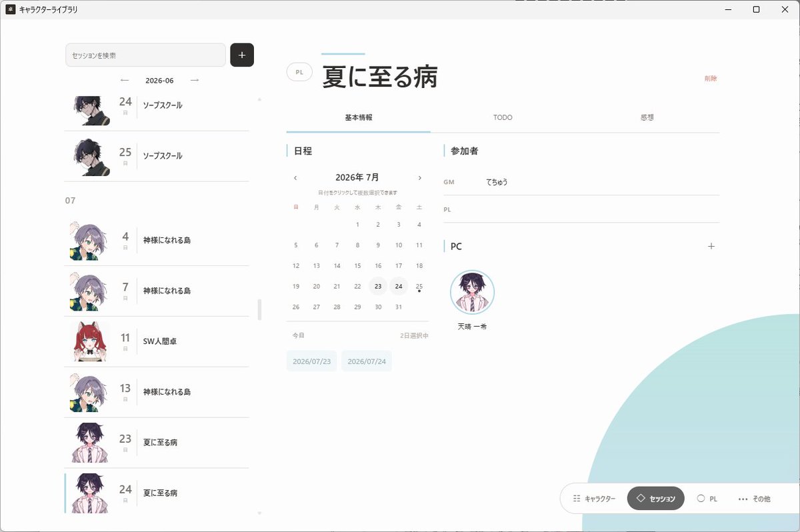The image size is (800, 532).
Task: Deselect July 24 in the calendar
Action: [399, 286]
